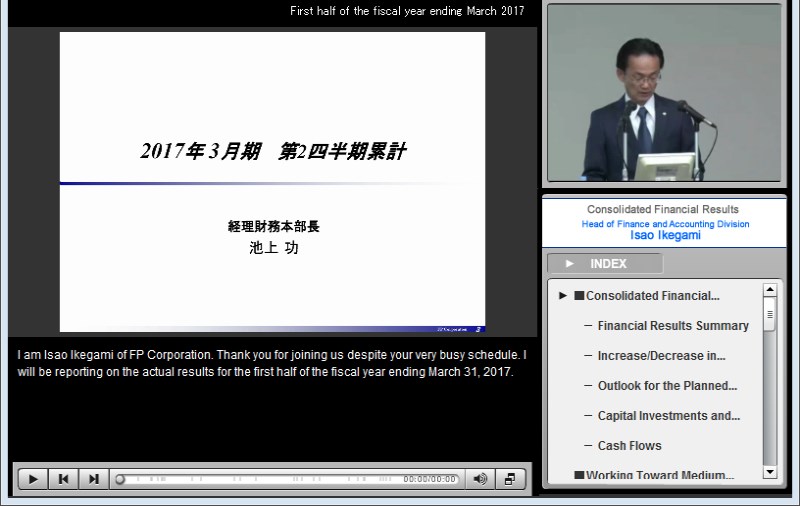Click the 00:00/00:00 time display
Image resolution: width=800 pixels, height=506 pixels.
429,479
